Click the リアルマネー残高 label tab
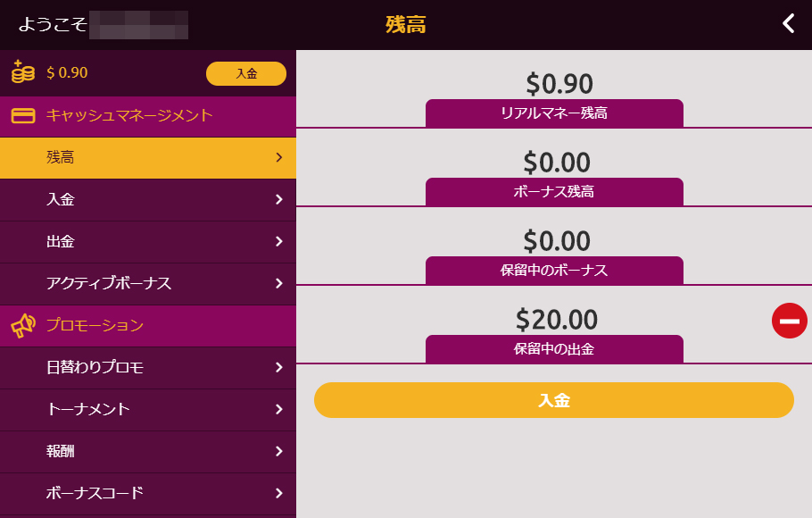 point(554,113)
